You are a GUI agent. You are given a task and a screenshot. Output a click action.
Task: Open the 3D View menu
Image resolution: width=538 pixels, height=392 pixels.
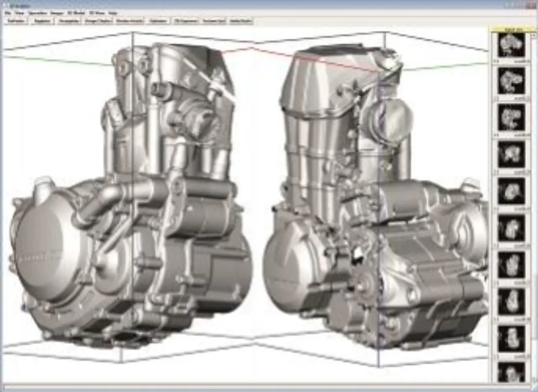pyautogui.click(x=97, y=13)
